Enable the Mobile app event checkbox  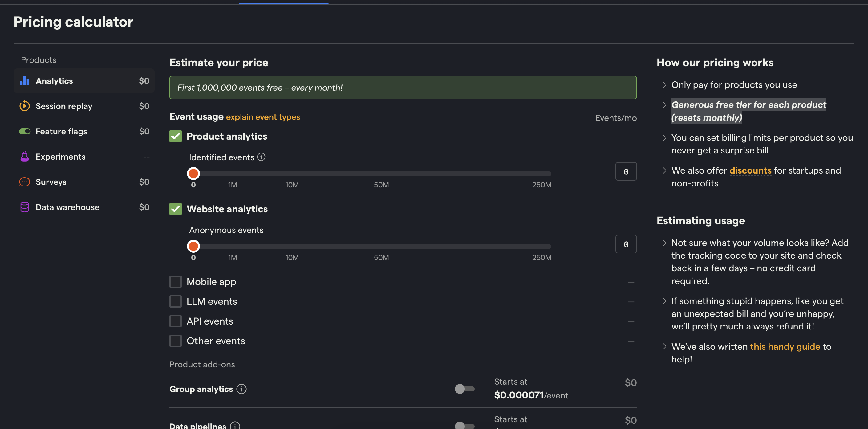[x=176, y=281]
